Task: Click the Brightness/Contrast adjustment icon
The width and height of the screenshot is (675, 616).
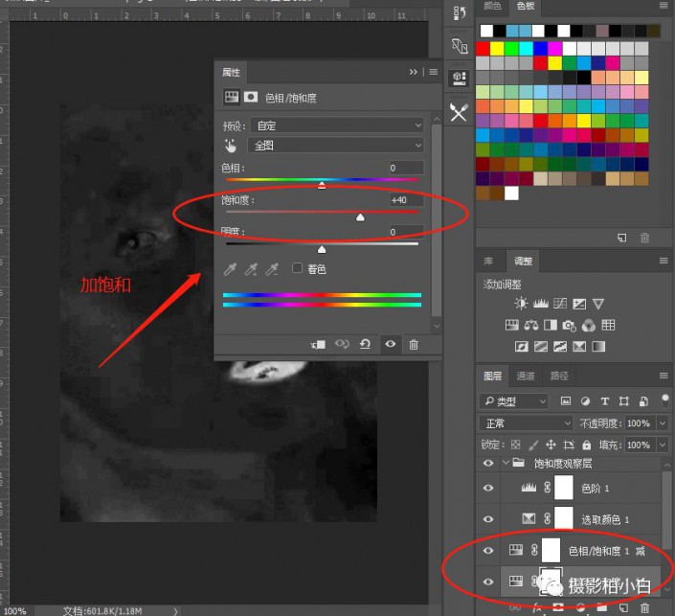Action: point(521,303)
